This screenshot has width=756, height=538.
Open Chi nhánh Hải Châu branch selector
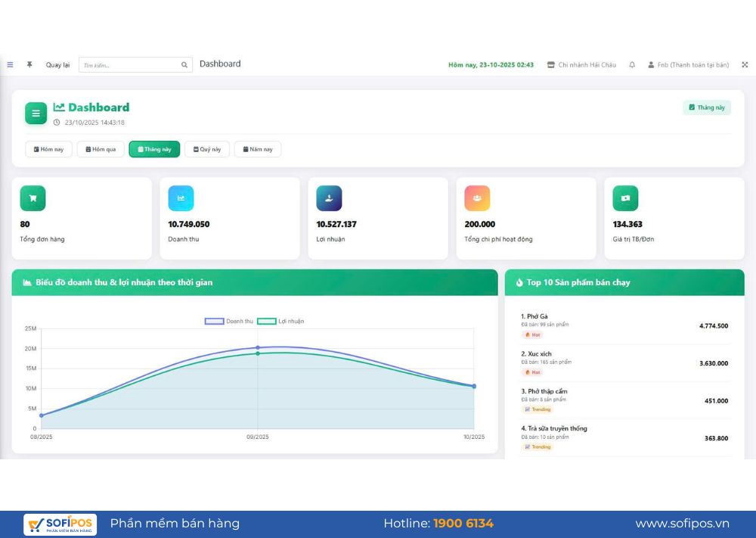point(582,64)
